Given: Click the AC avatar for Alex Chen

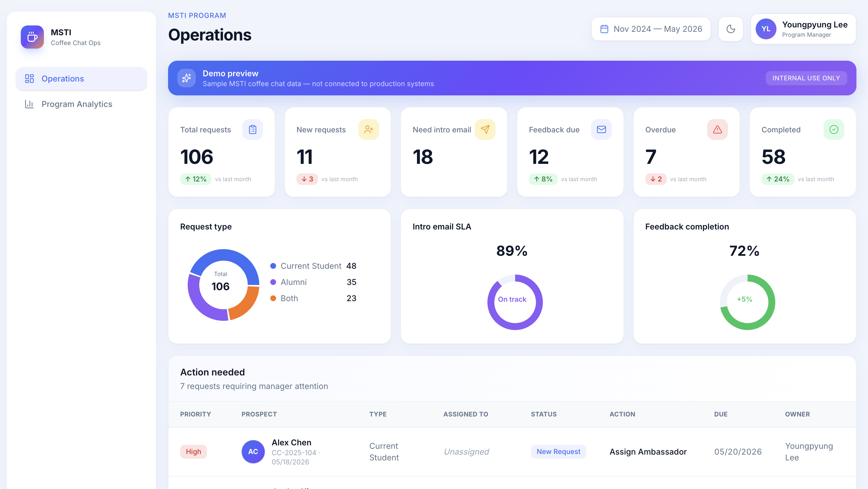Looking at the screenshot, I should (253, 451).
